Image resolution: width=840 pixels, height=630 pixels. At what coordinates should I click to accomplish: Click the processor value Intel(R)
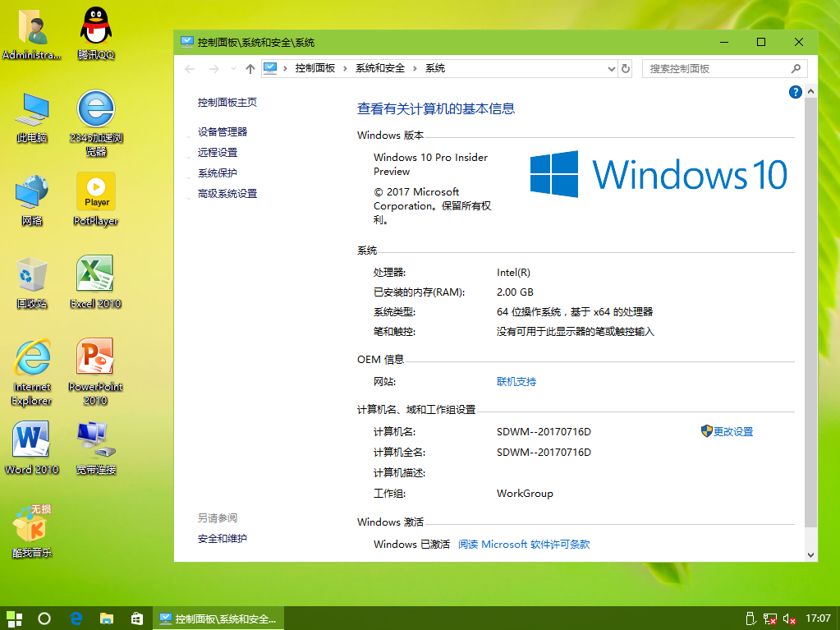[x=513, y=272]
